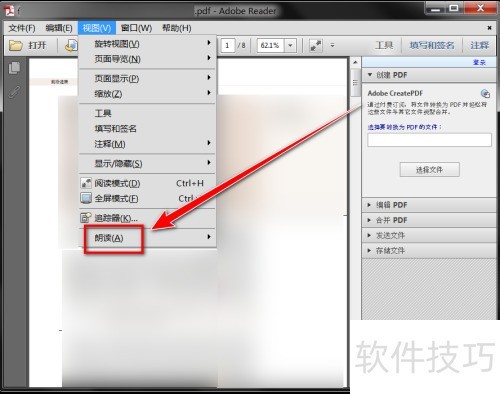Select 阅读模式(D) menu item
The height and width of the screenshot is (394, 500).
(148, 183)
